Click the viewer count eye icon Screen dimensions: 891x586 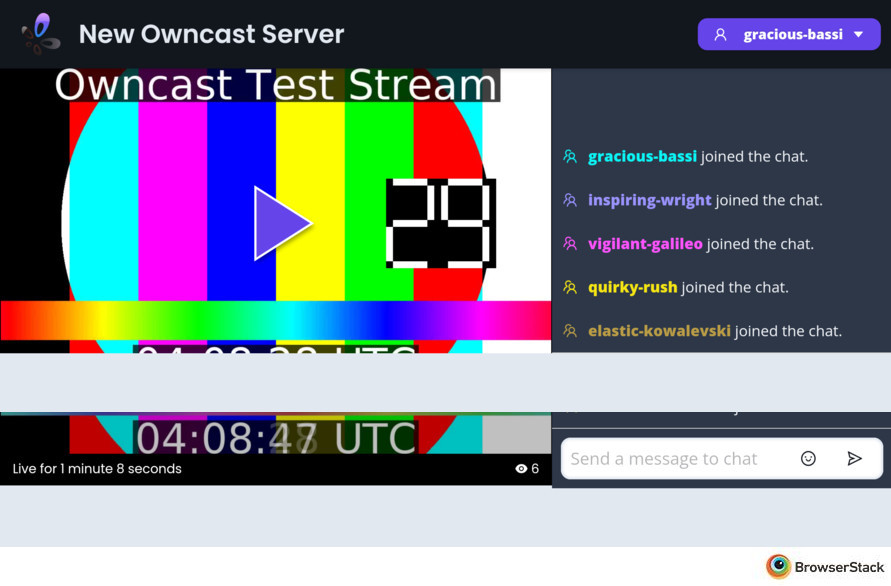pyautogui.click(x=521, y=469)
